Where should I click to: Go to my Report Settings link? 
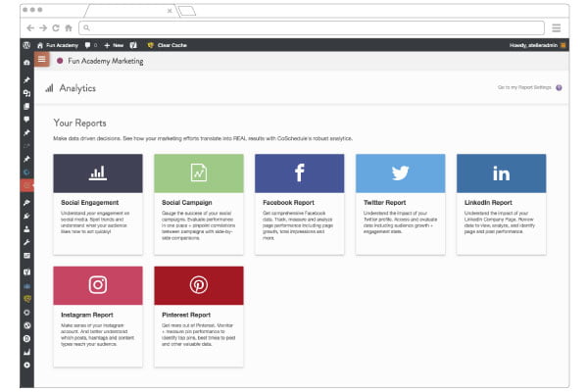524,87
